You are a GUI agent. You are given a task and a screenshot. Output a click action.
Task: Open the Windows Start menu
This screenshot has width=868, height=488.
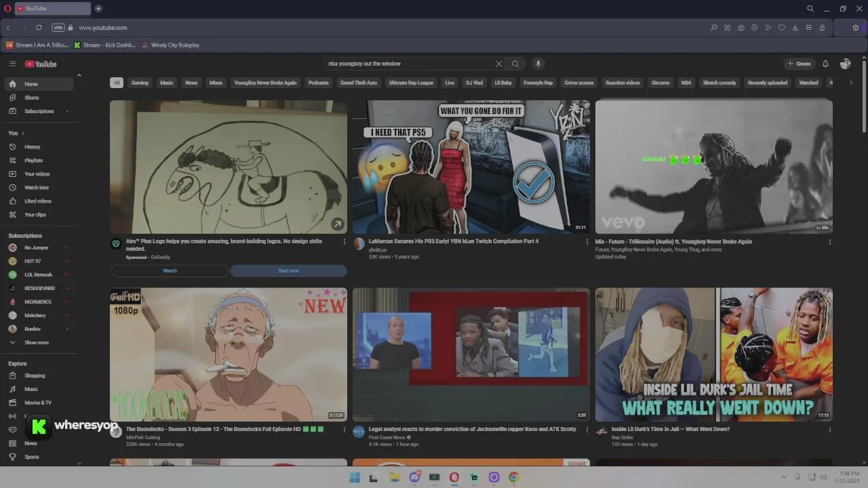(x=354, y=477)
